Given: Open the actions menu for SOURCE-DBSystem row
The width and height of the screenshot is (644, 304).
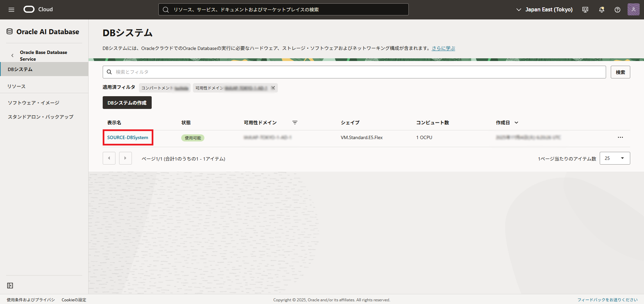Looking at the screenshot, I should pos(620,137).
